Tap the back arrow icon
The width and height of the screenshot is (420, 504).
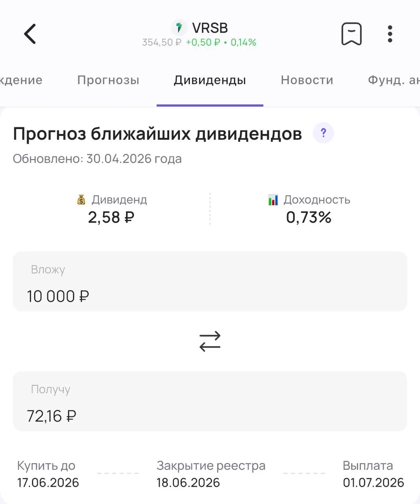[30, 34]
